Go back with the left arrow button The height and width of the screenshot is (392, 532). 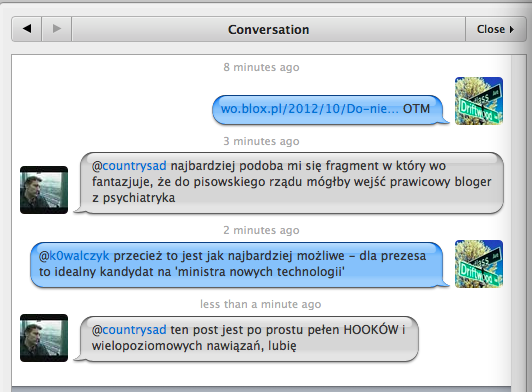pyautogui.click(x=27, y=29)
